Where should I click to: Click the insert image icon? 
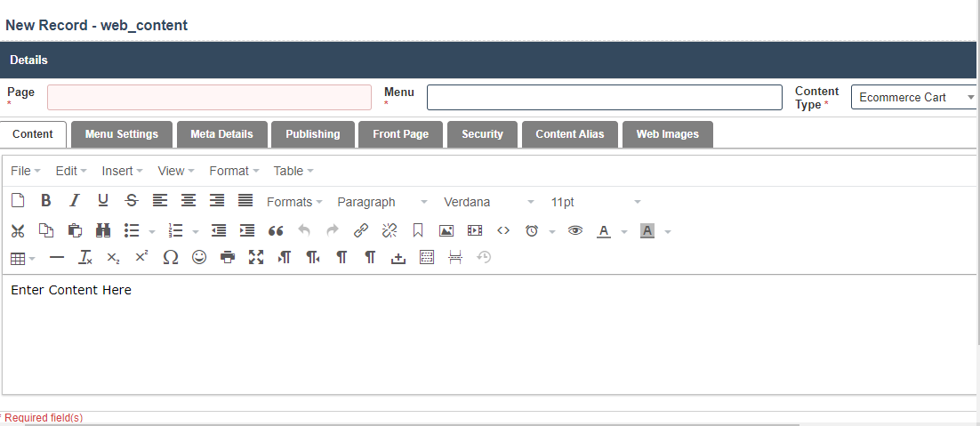(446, 230)
